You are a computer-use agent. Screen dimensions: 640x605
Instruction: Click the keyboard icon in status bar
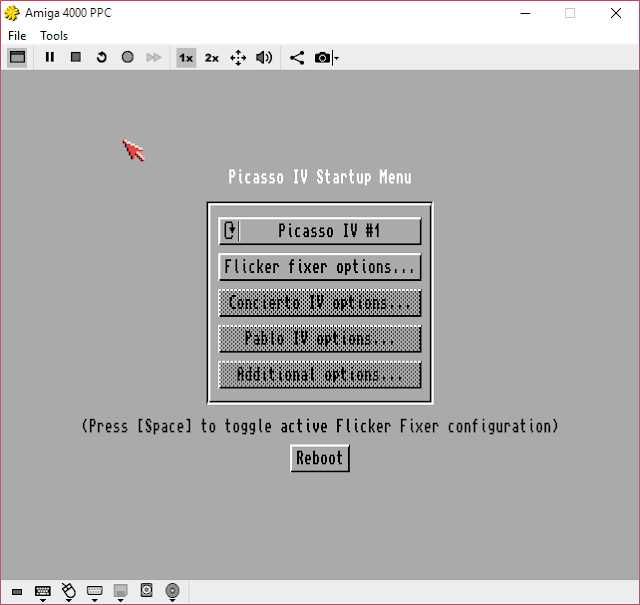click(42, 590)
